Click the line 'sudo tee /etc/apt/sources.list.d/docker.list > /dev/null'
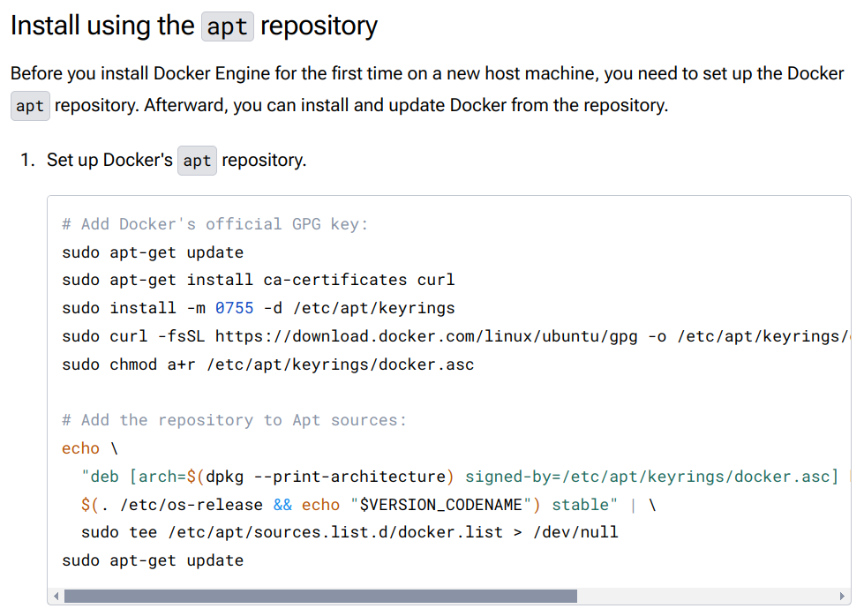Screen dimensions: 864x616 (x=349, y=532)
